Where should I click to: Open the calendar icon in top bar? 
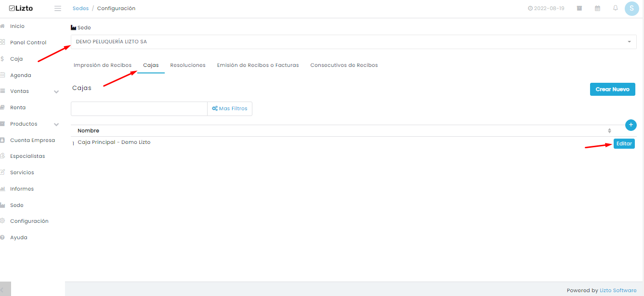[x=598, y=8]
